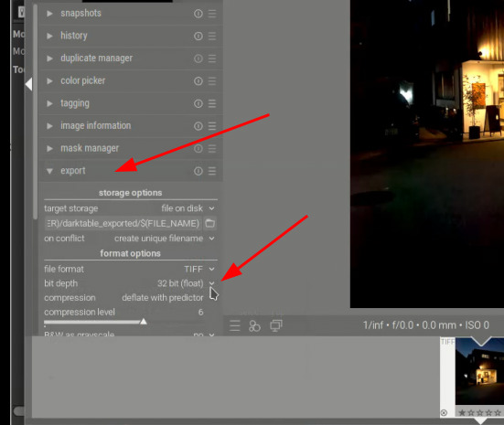Image resolution: width=504 pixels, height=425 pixels.
Task: Open second window display icon
Action: (276, 325)
